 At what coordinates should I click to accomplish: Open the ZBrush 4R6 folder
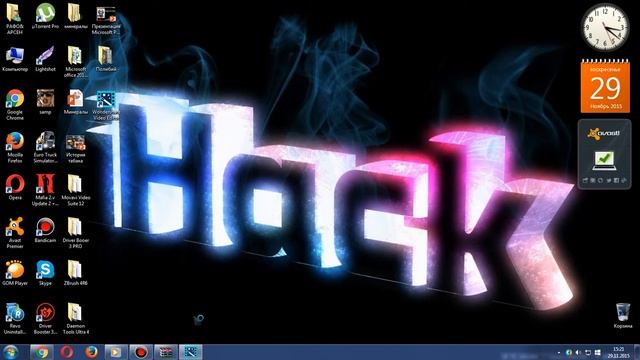(75, 273)
